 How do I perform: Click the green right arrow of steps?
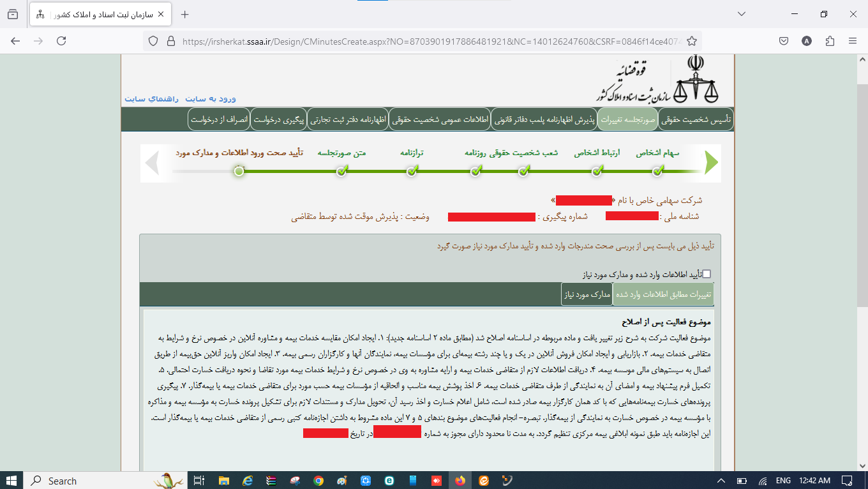[711, 163]
